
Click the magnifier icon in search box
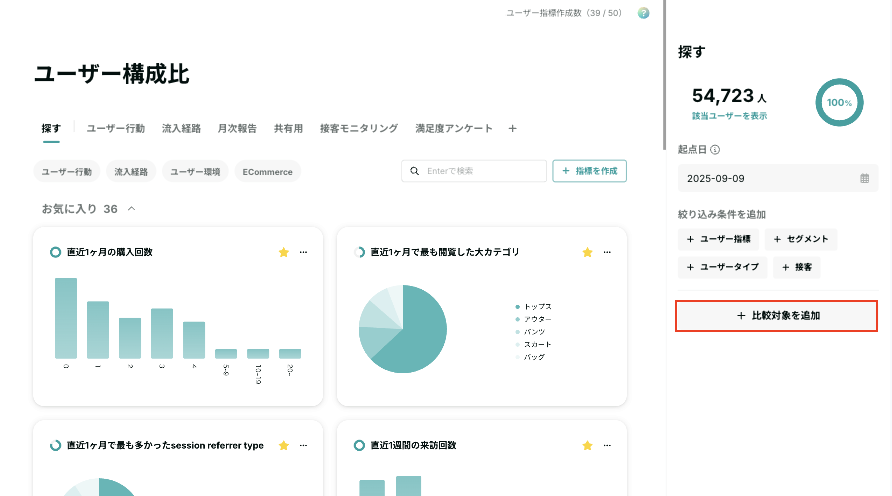pos(415,171)
